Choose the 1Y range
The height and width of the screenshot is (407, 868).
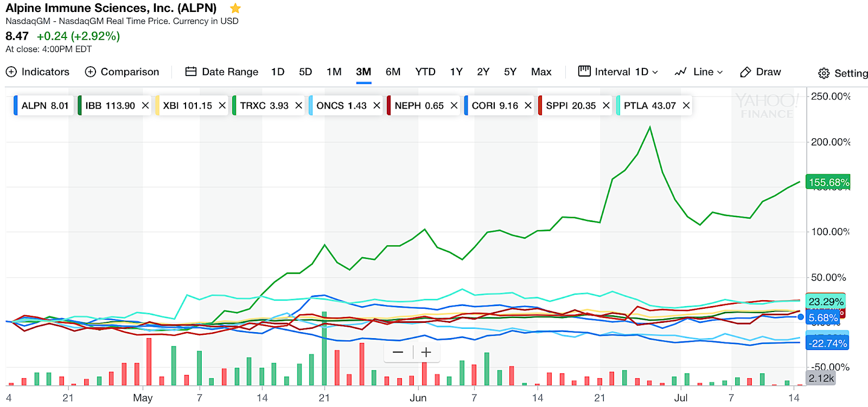point(456,72)
